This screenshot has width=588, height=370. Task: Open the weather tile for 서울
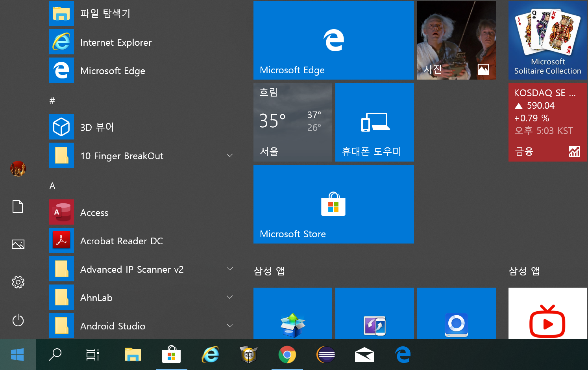(x=293, y=122)
